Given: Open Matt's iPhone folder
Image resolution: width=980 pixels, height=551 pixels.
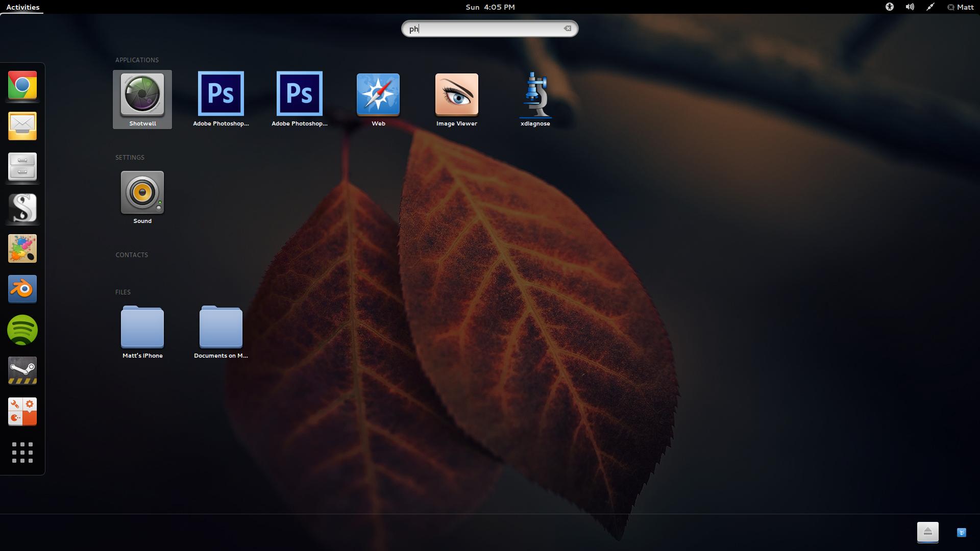Looking at the screenshot, I should [142, 332].
